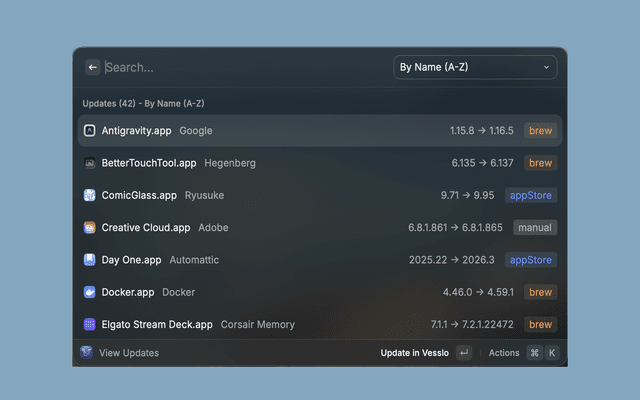Image resolution: width=640 pixels, height=400 pixels.
Task: Click version text 4.46.0 → 4.59.1
Action: point(478,292)
